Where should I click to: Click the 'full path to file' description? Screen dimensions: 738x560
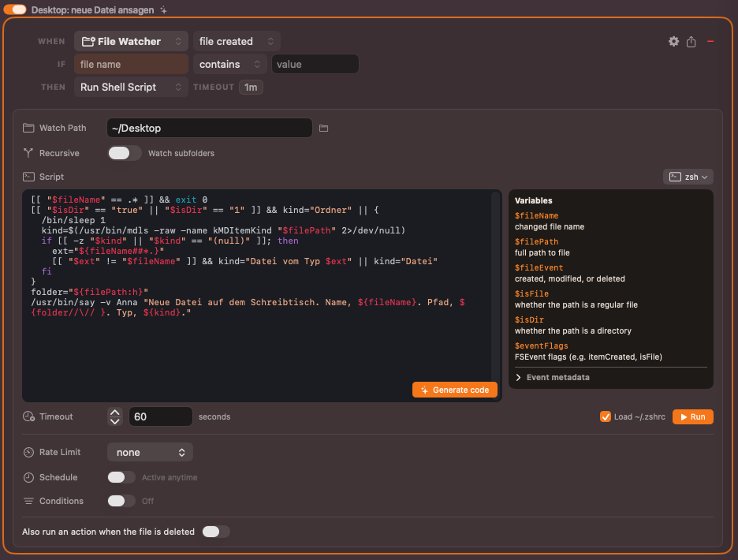[x=542, y=252]
